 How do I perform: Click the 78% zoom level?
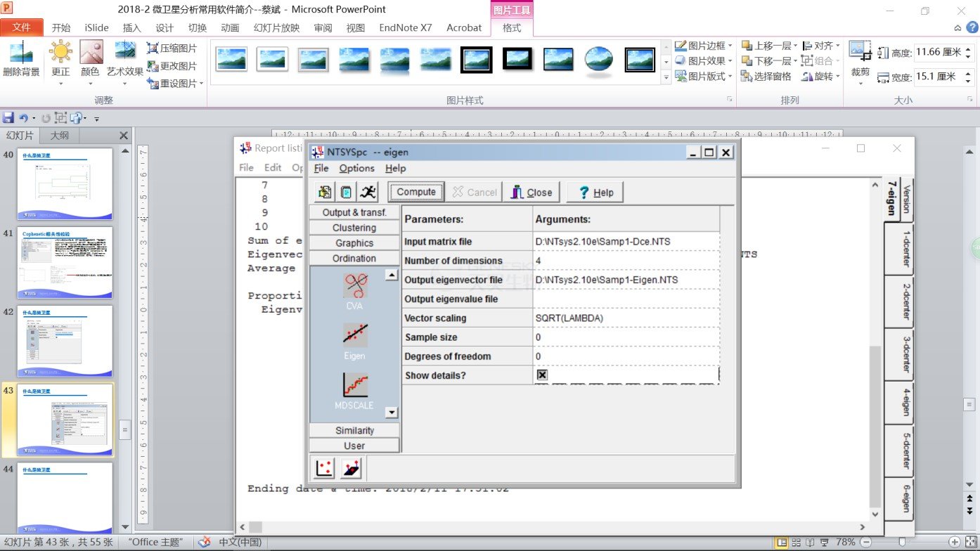(x=846, y=542)
